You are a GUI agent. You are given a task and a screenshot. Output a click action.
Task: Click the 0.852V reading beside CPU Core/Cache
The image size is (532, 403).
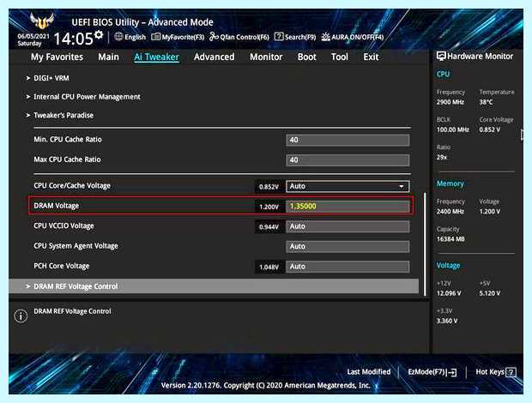(x=269, y=187)
